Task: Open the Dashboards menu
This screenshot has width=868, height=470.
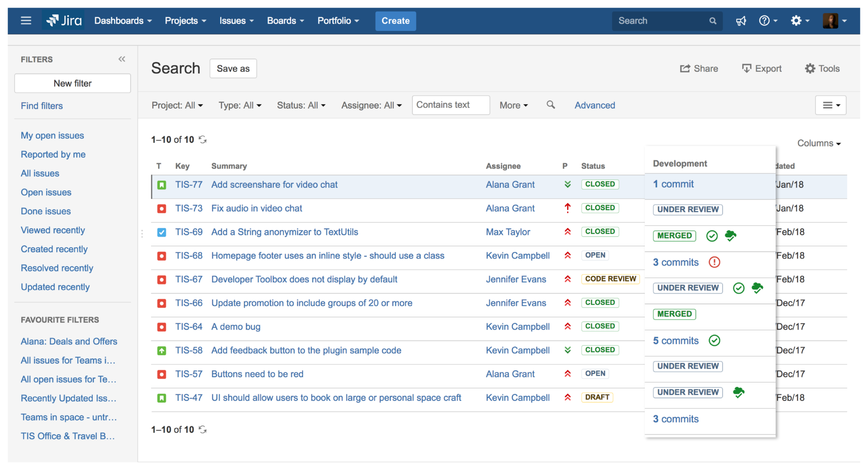Action: pyautogui.click(x=123, y=21)
